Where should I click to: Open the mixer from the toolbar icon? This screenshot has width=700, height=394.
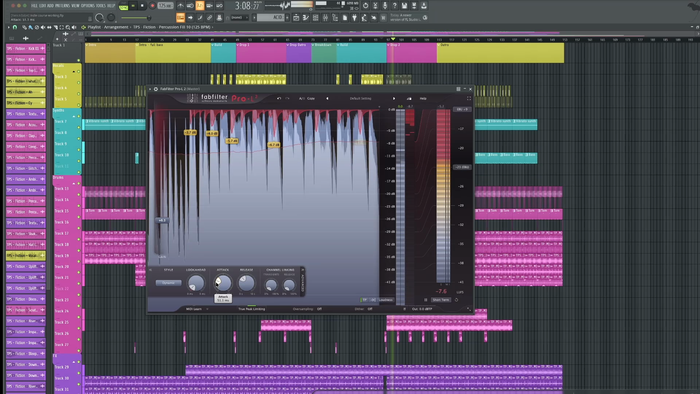pyautogui.click(x=325, y=17)
